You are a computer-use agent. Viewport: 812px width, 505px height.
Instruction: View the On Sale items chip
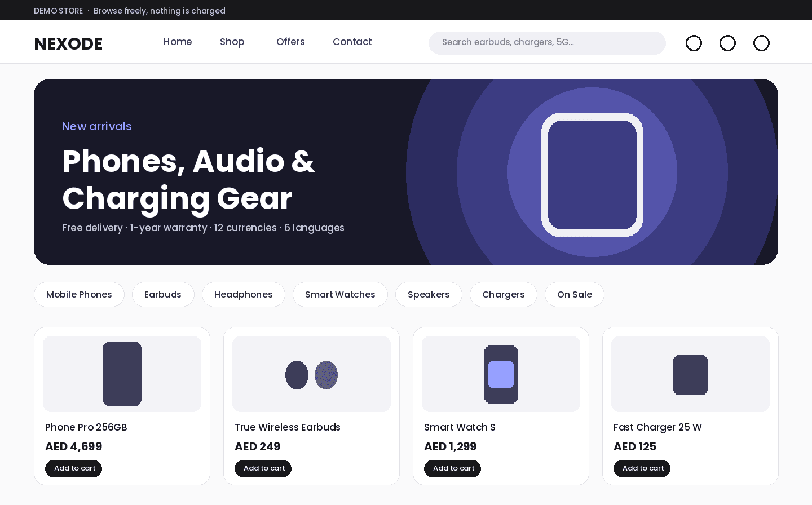[575, 295]
